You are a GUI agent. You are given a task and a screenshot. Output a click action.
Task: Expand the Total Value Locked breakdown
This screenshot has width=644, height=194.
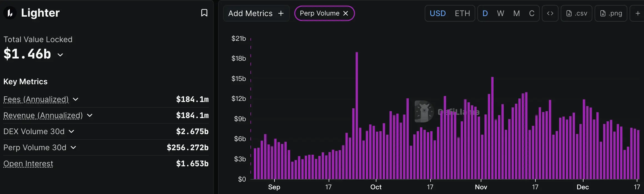pyautogui.click(x=60, y=55)
